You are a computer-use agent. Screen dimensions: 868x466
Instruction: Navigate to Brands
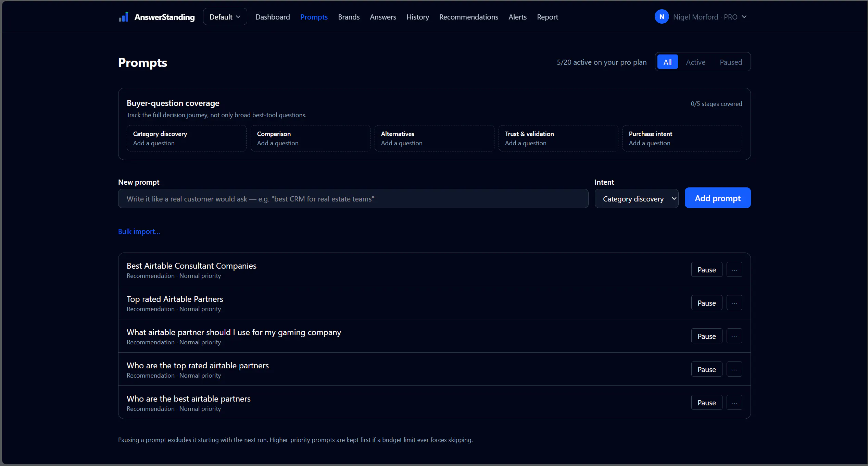click(x=349, y=17)
